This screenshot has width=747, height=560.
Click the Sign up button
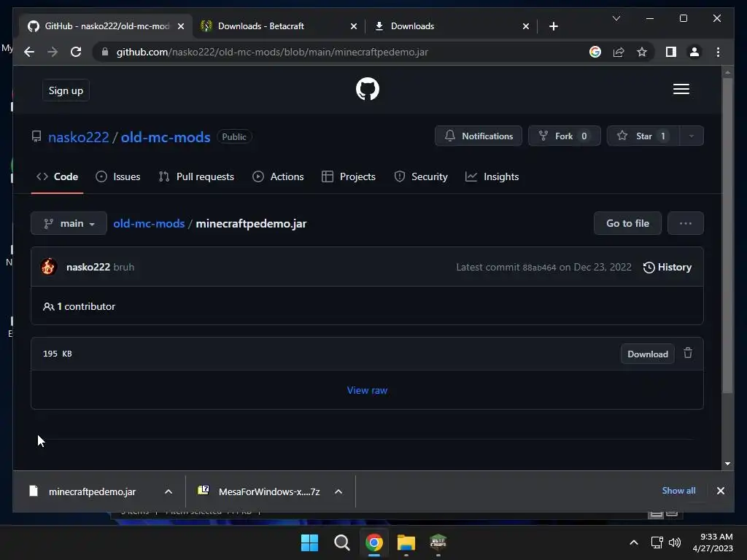click(66, 90)
